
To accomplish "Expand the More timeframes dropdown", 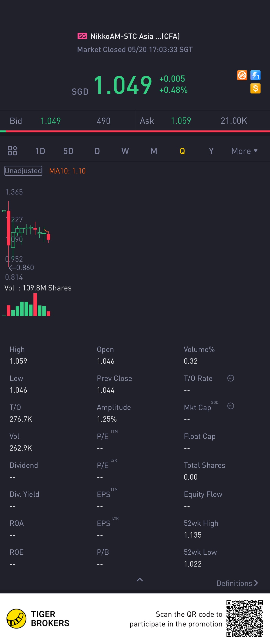I will pos(244,151).
